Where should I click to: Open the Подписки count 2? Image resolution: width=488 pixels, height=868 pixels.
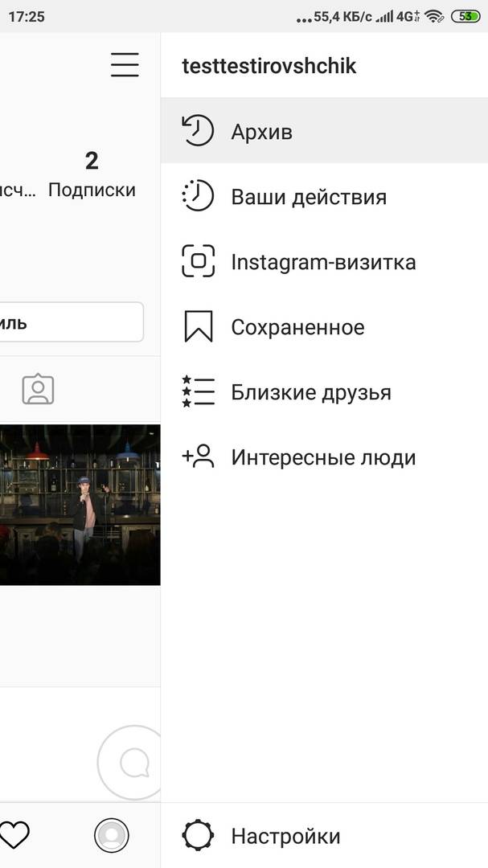[92, 175]
